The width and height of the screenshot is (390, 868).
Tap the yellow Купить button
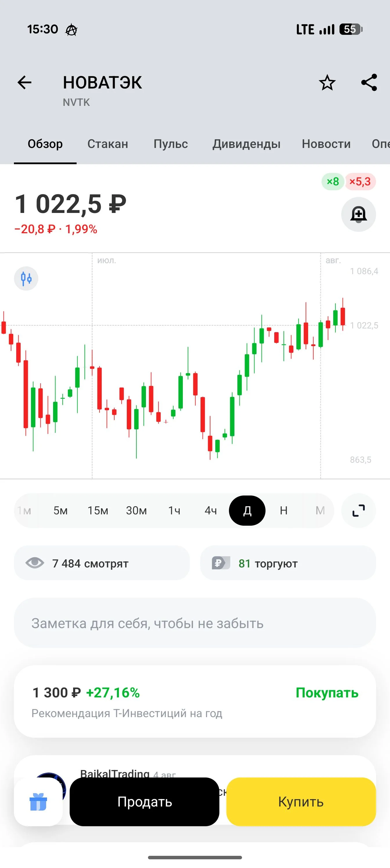[301, 802]
